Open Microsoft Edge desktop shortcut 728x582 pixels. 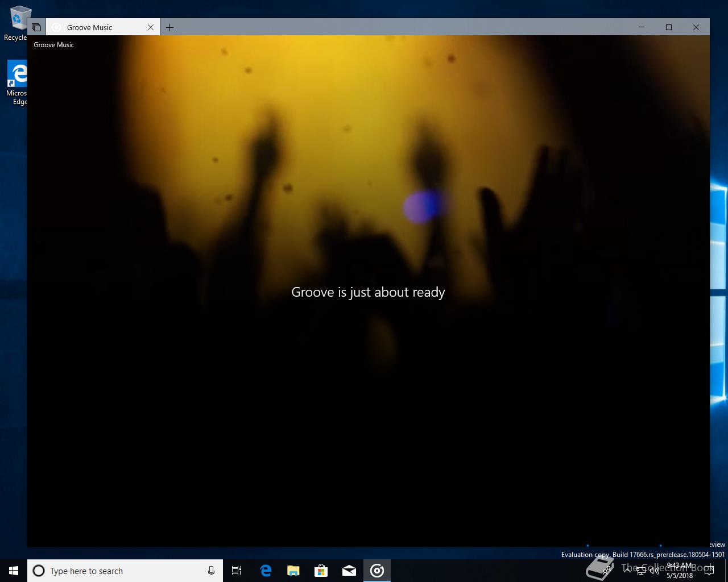tap(17, 83)
